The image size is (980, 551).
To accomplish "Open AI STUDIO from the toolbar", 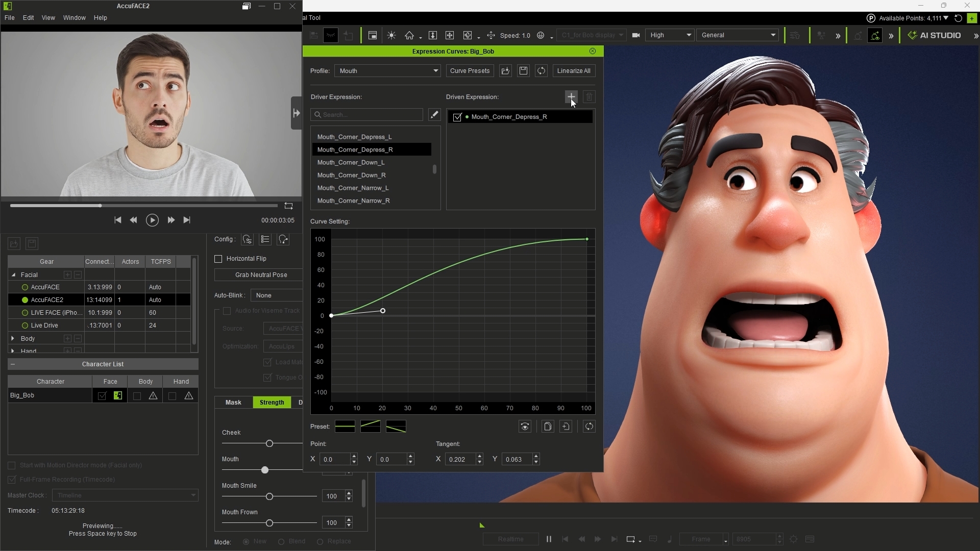I will coord(935,35).
